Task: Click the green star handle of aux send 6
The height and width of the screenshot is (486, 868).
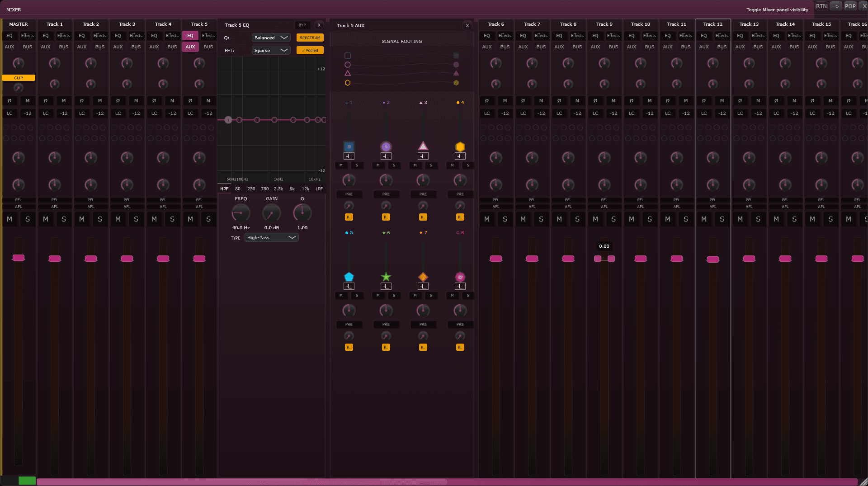Action: 386,277
